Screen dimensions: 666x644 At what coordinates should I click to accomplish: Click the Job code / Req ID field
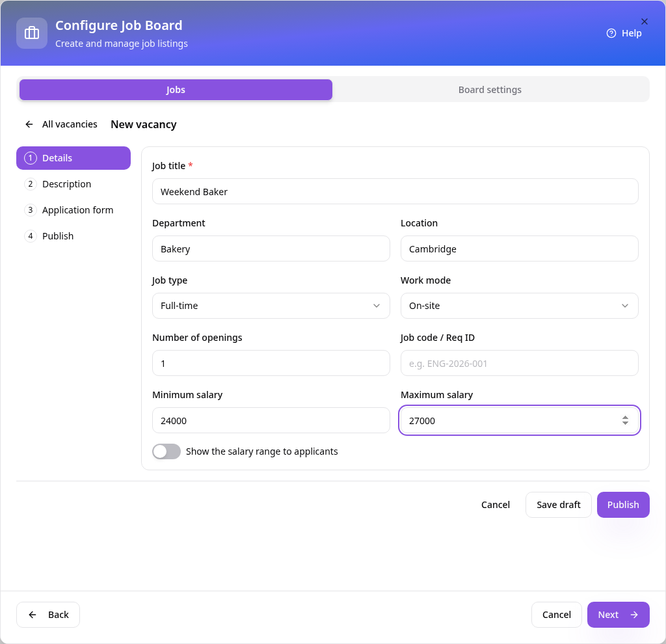(x=520, y=363)
